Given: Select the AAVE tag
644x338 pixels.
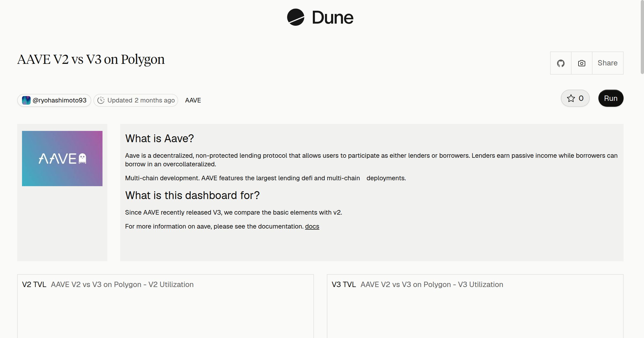Looking at the screenshot, I should [x=193, y=100].
